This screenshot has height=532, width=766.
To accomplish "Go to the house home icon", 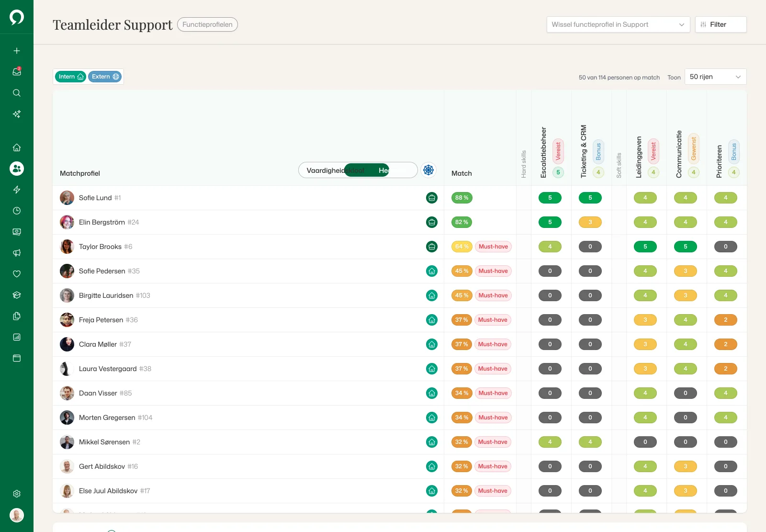I will 17,147.
